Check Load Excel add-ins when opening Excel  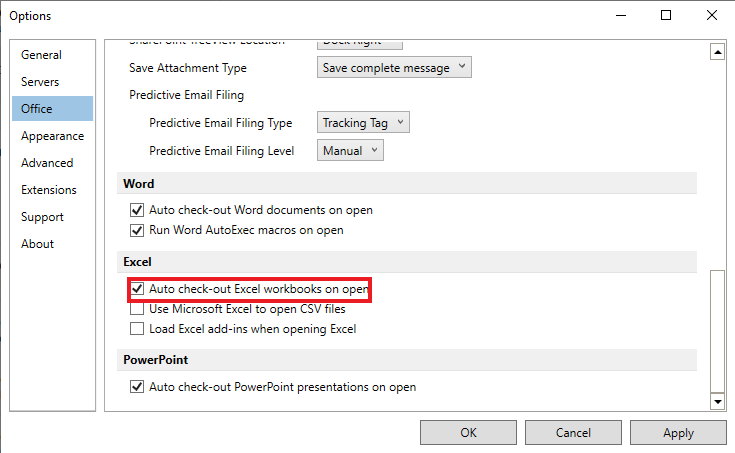pyautogui.click(x=137, y=329)
